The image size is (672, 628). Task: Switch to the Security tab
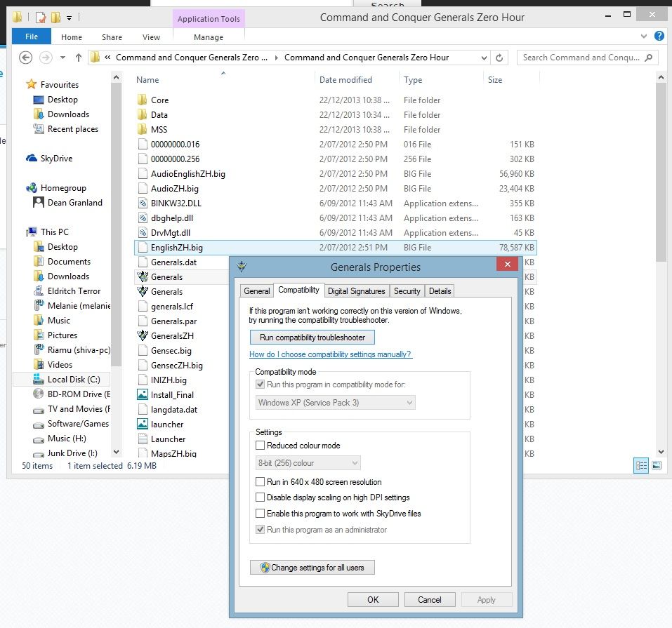[x=407, y=291]
